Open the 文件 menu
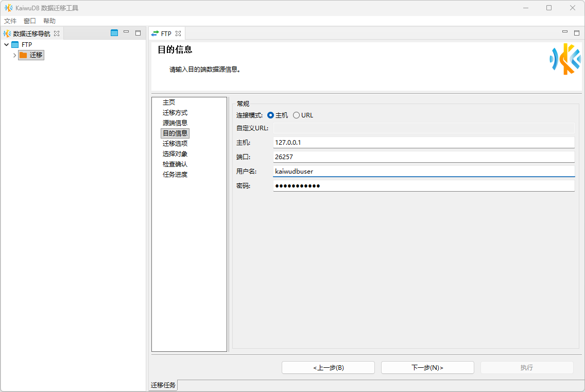The width and height of the screenshot is (585, 392). pos(10,21)
